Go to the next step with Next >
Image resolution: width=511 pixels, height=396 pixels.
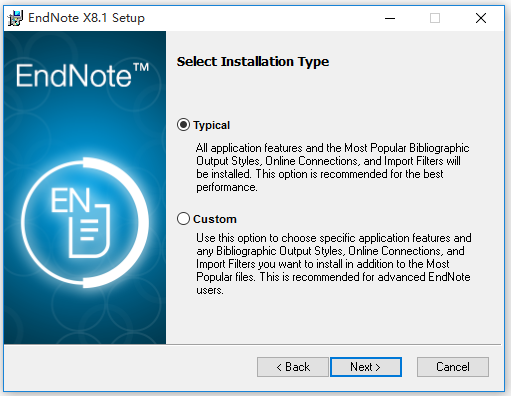point(366,367)
